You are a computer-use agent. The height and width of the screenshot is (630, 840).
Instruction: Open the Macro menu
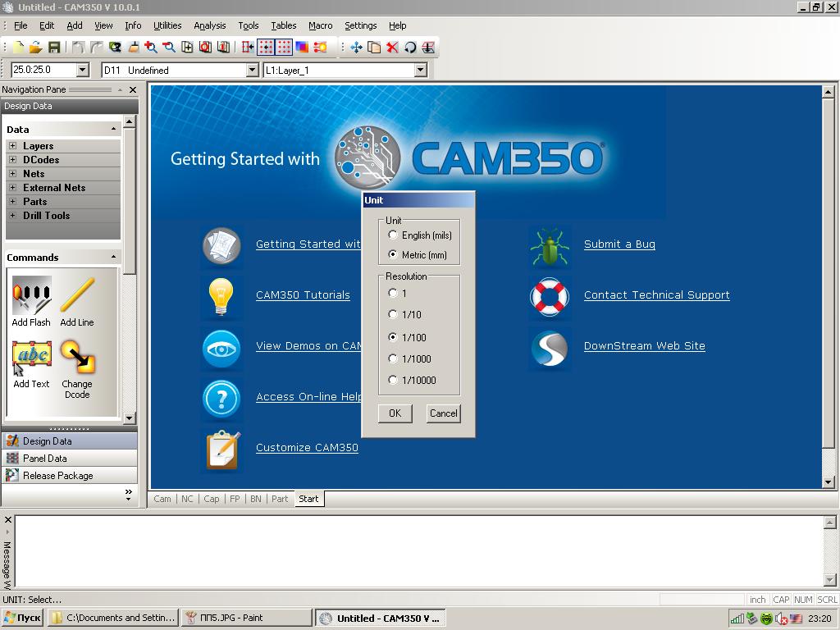[321, 25]
